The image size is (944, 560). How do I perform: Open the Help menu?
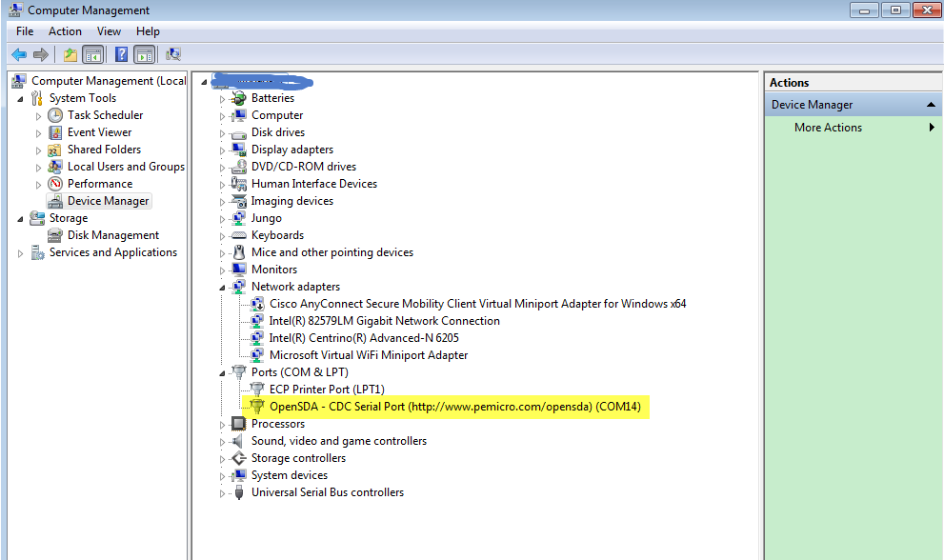(148, 31)
